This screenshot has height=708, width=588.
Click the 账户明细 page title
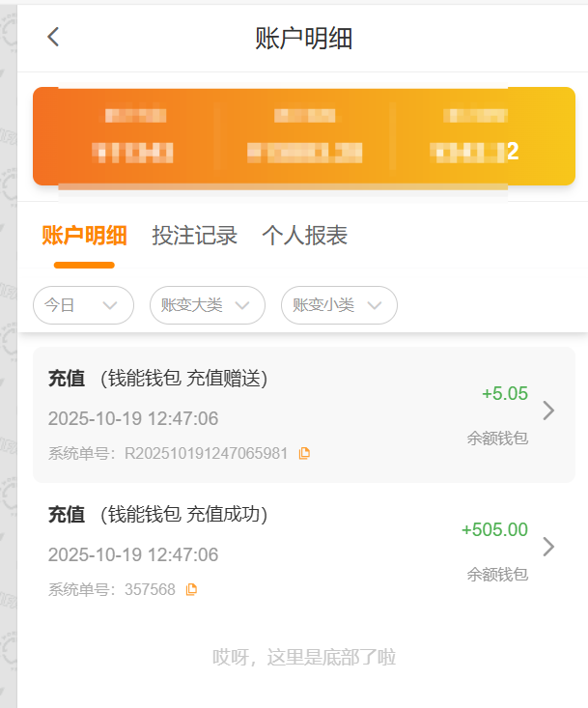(x=303, y=38)
